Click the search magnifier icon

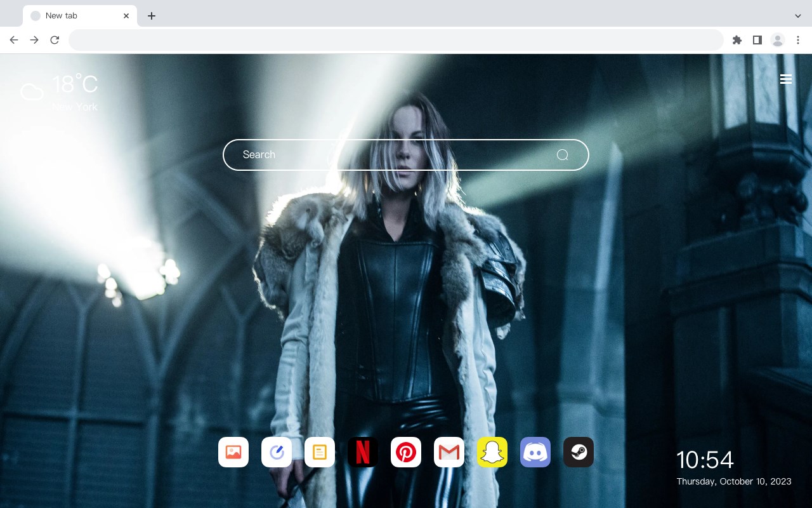coord(563,155)
